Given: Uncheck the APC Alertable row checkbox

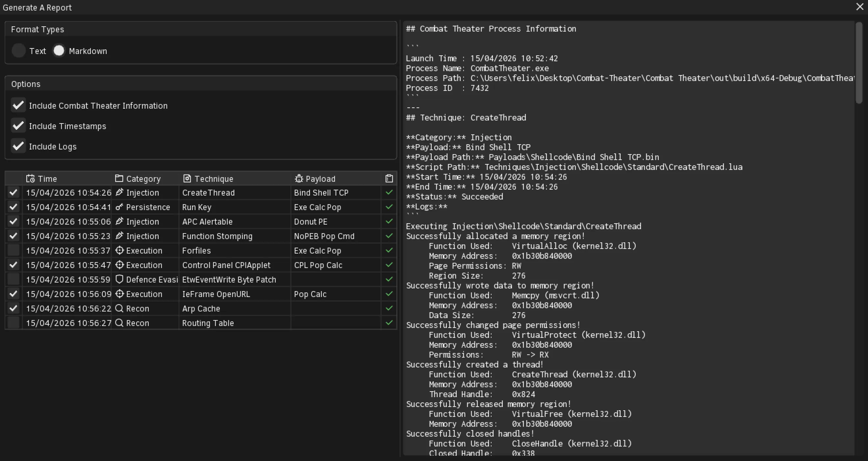Looking at the screenshot, I should coord(13,221).
